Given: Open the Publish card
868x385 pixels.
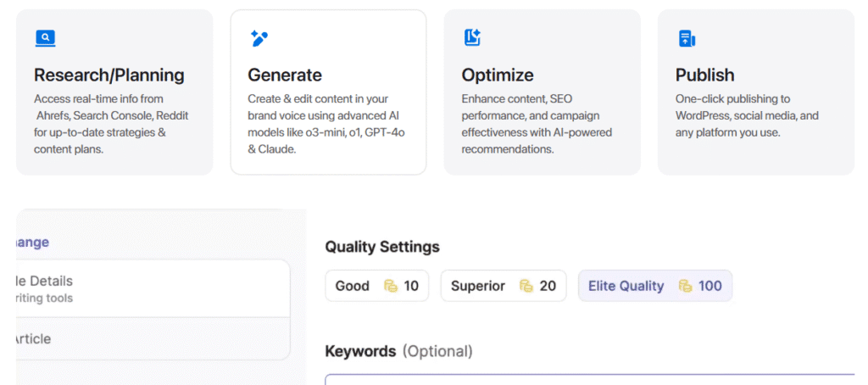Looking at the screenshot, I should (755, 92).
